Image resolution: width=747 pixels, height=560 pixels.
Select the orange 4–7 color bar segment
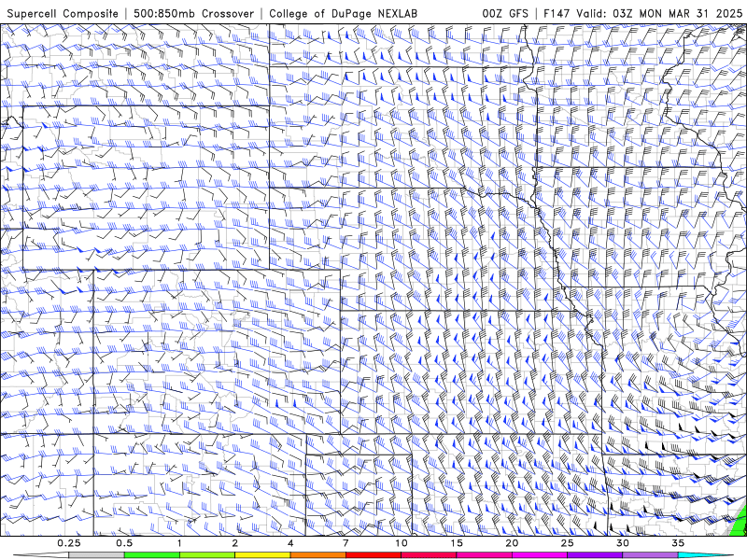[x=317, y=554]
